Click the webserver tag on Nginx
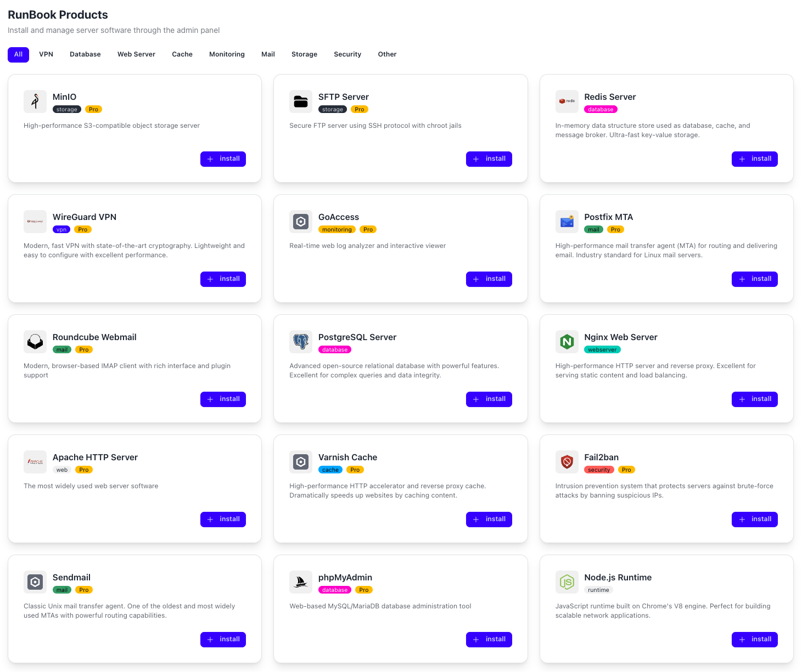Screen dimensions: 802x672 [602, 350]
